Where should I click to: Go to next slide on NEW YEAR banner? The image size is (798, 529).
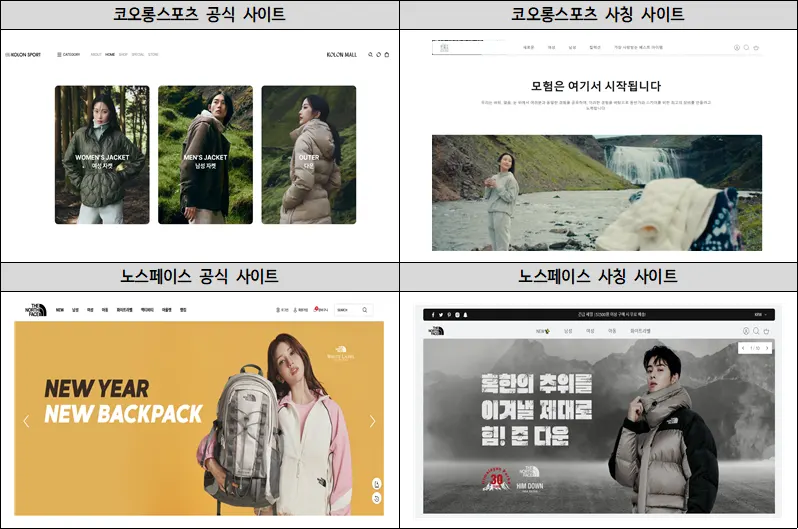tap(373, 421)
